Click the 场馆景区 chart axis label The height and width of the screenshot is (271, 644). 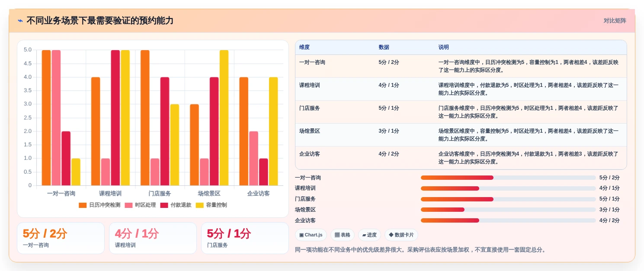(209, 194)
